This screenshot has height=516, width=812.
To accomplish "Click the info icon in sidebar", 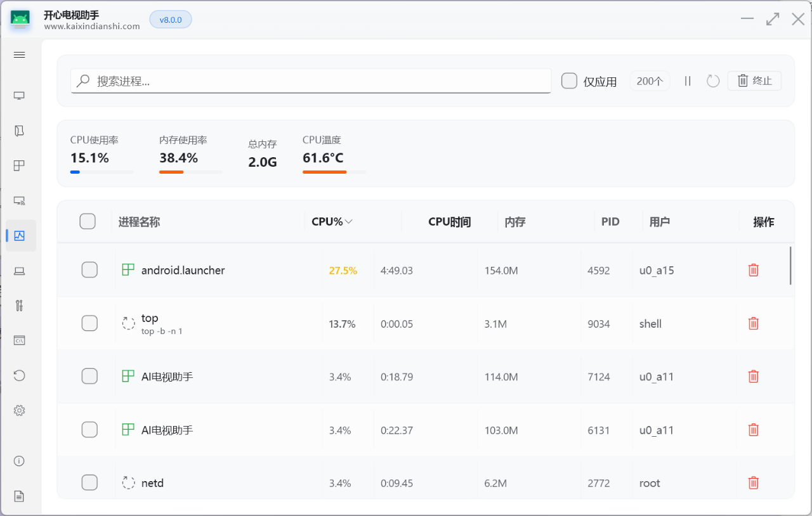I will [19, 461].
